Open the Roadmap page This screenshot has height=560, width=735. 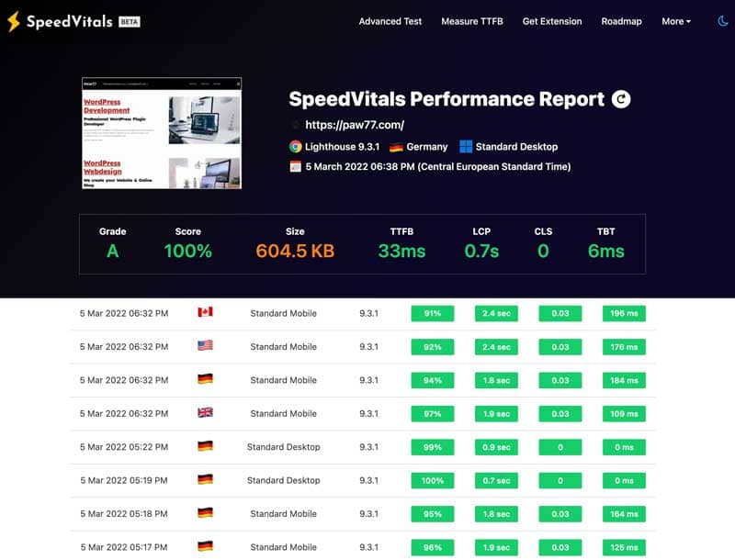pos(622,21)
